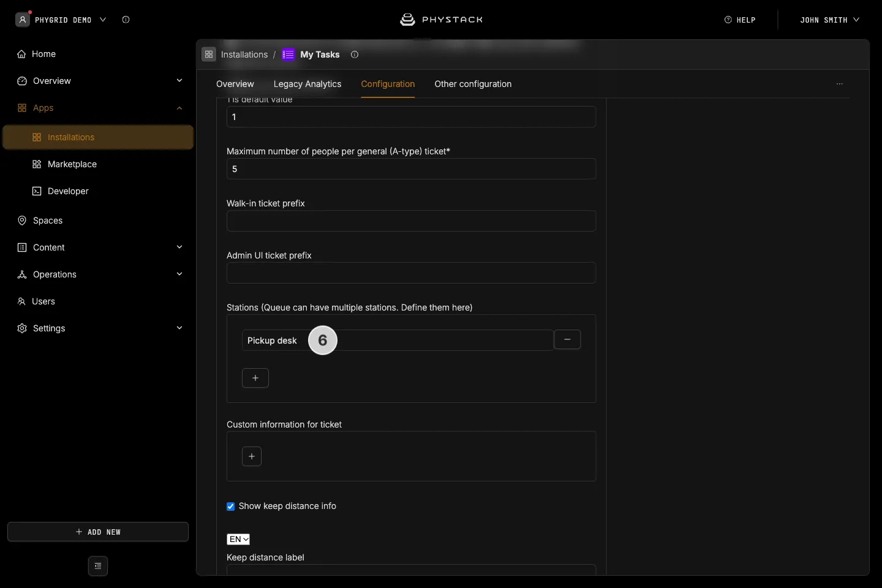Expand the Settings sidebar section
This screenshot has height=588, width=882.
[x=179, y=328]
